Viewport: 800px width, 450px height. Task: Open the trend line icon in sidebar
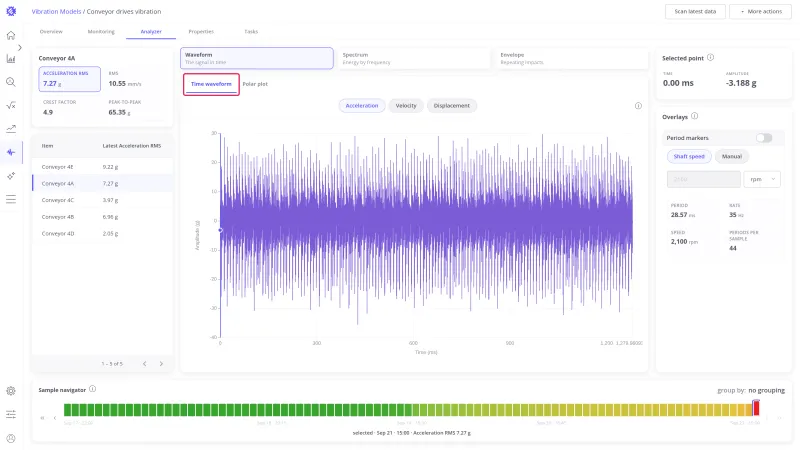(11, 129)
